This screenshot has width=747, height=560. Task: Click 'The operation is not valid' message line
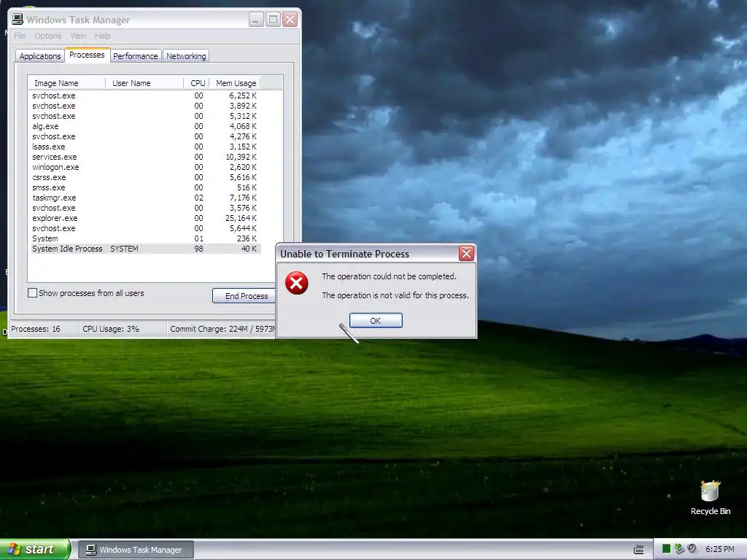[x=395, y=295]
